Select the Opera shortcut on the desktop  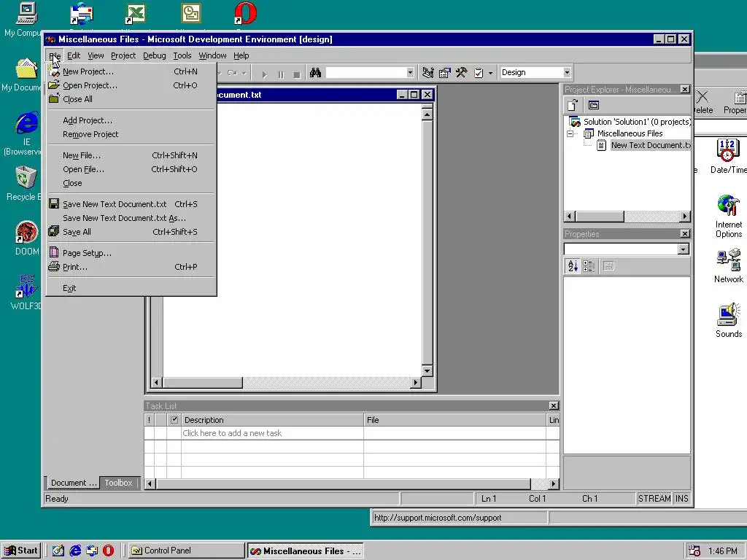pos(245,13)
